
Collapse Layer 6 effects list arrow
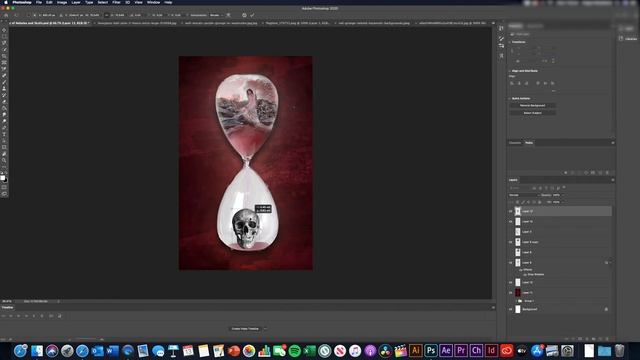click(x=610, y=262)
